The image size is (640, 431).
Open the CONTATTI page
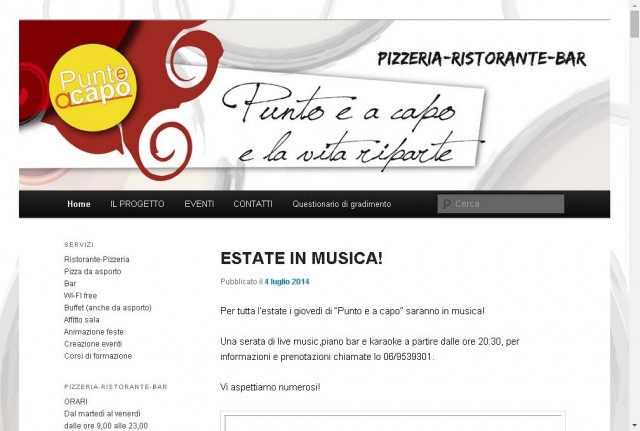pyautogui.click(x=253, y=204)
